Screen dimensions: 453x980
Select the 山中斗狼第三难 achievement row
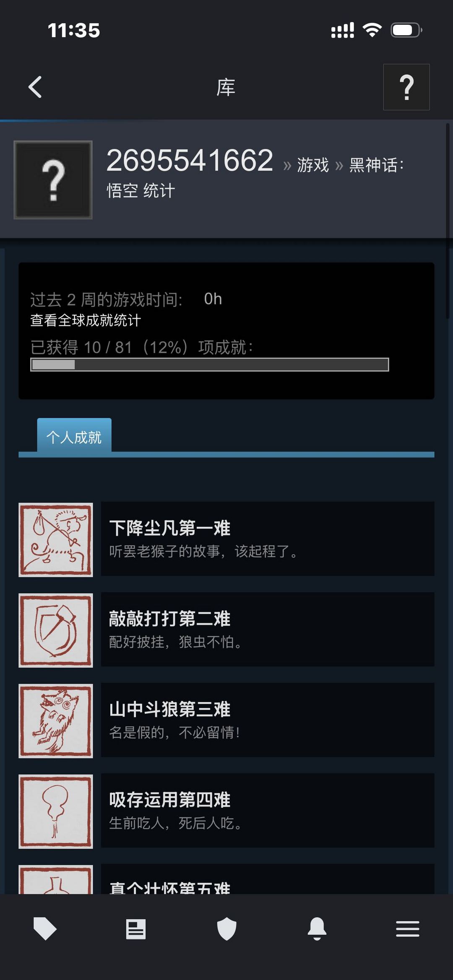[226, 720]
